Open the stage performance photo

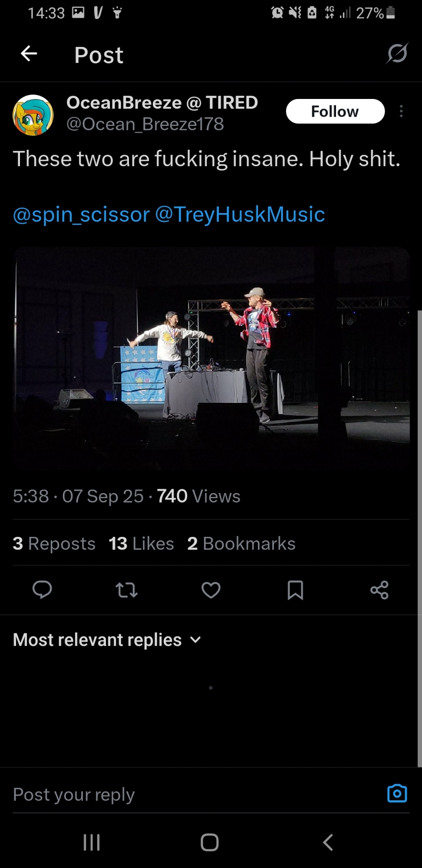click(211, 358)
